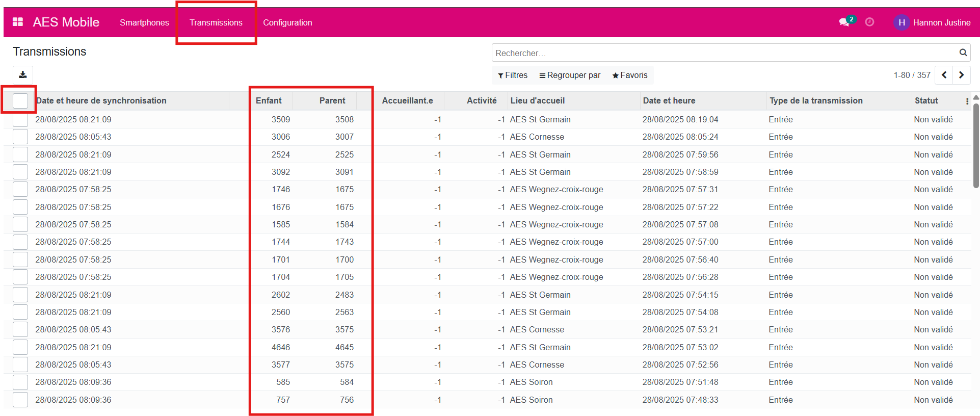This screenshot has width=980, height=416.
Task: Click Hannon Justine's purple avatar icon
Action: point(901,22)
